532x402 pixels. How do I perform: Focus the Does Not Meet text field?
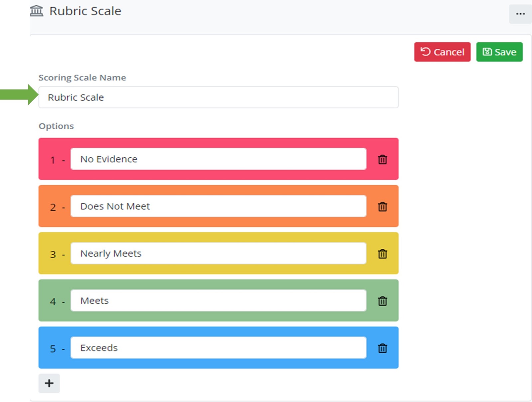click(x=218, y=206)
